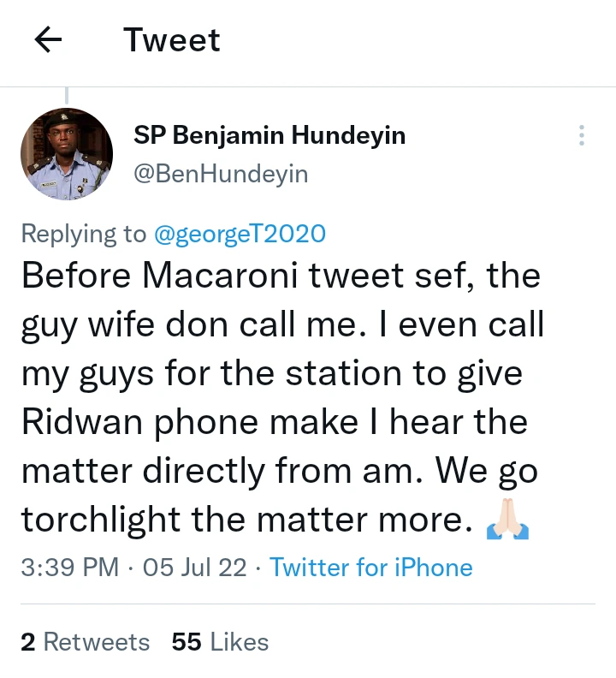Tap the Tweet header title
616x678 pixels.
point(172,40)
